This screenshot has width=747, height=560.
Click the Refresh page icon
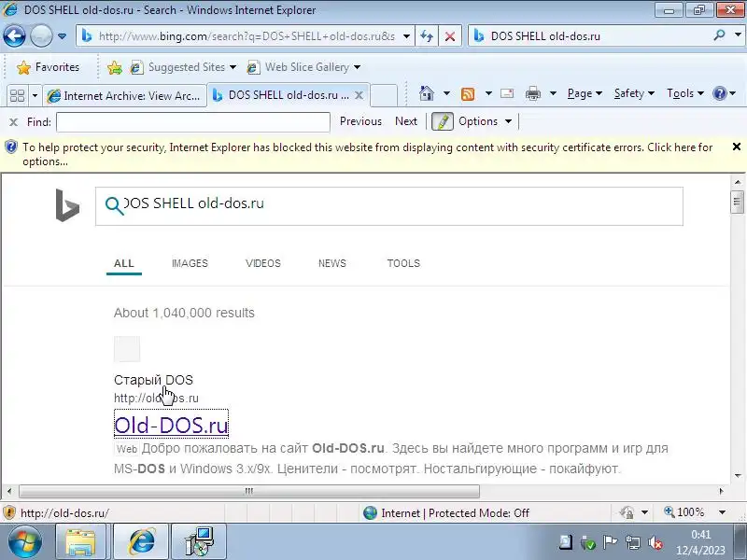427,36
